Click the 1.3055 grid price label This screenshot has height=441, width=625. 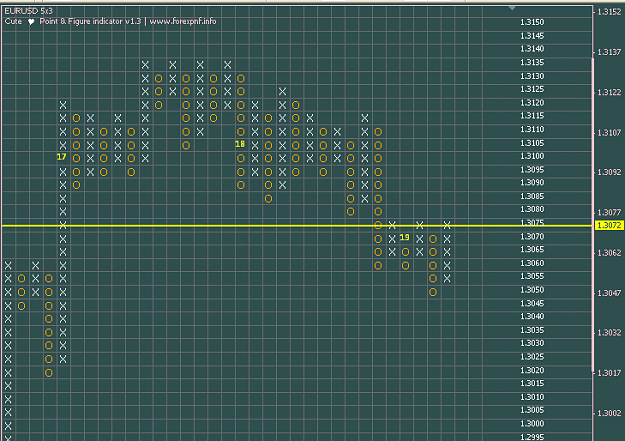[x=532, y=276]
